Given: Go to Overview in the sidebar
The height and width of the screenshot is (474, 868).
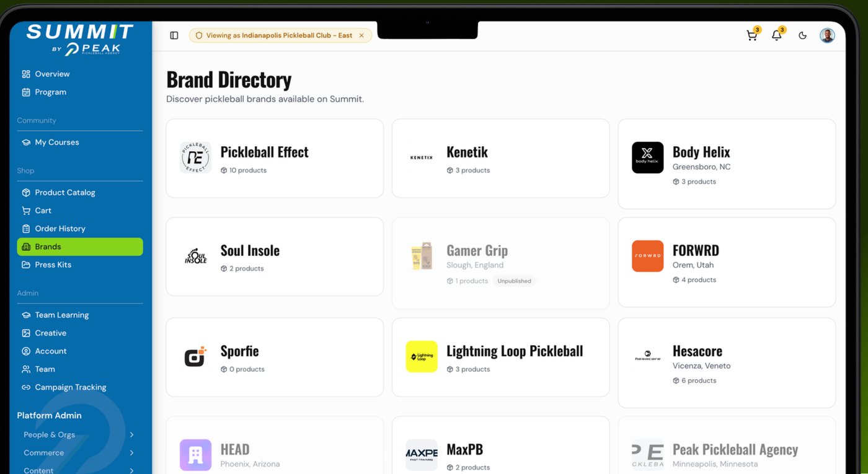Looking at the screenshot, I should 80,74.
